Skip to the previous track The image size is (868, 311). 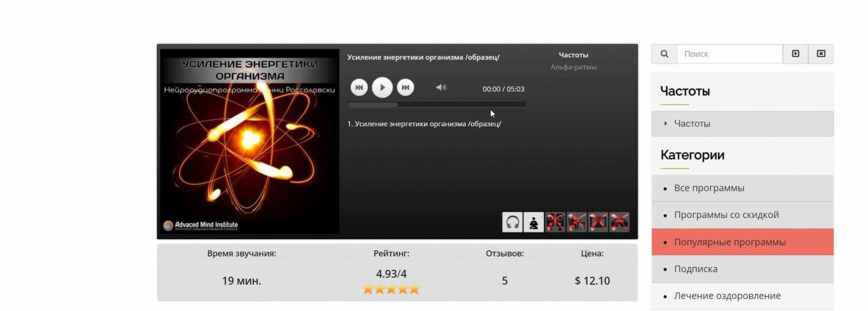359,87
